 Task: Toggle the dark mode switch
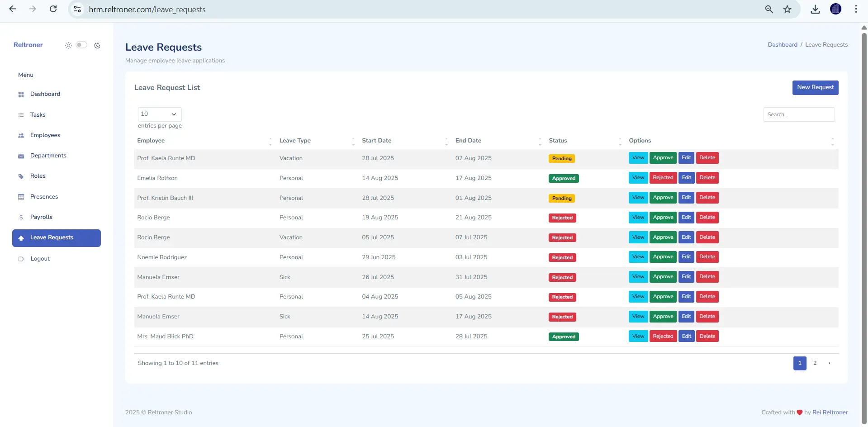(81, 45)
